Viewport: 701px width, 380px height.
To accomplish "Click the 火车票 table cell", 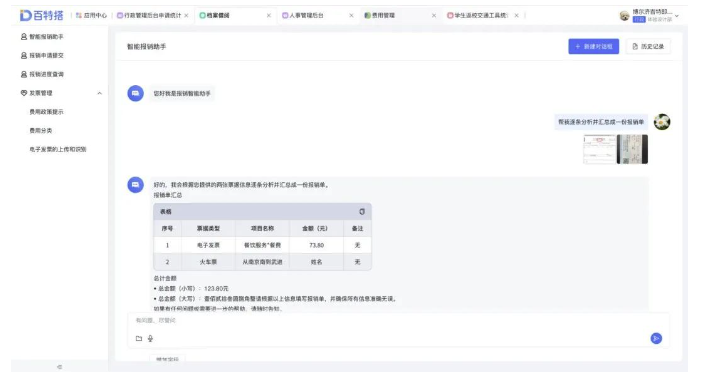I will point(208,262).
